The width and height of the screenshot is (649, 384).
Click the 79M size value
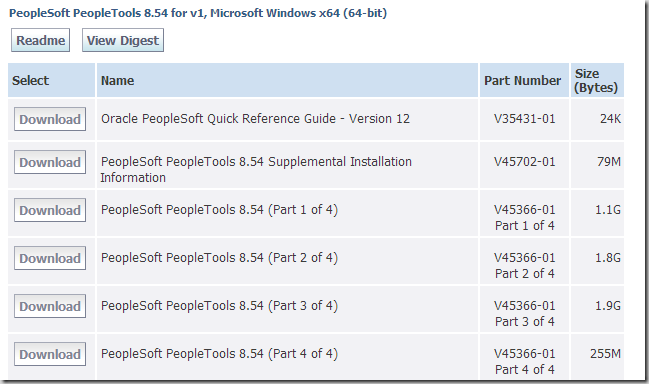pos(609,162)
